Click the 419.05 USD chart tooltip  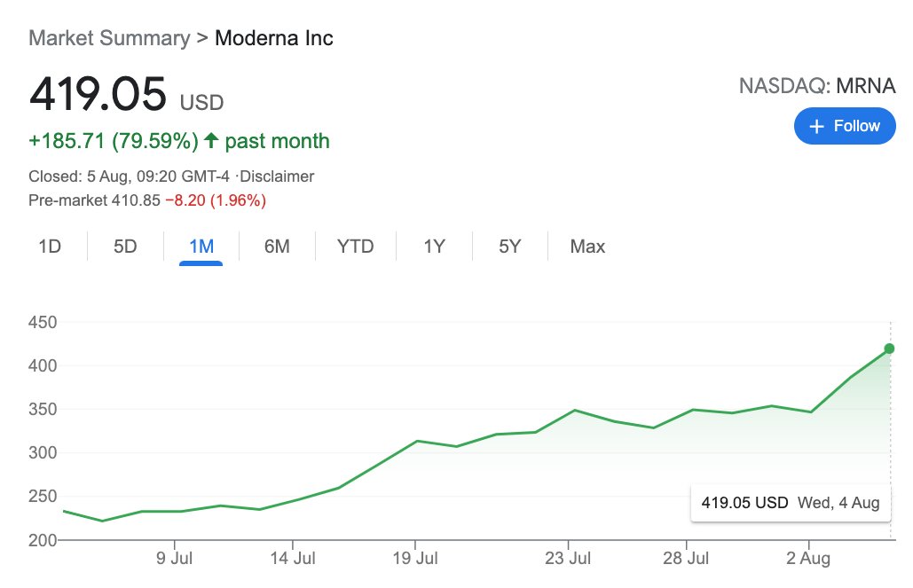[x=790, y=503]
